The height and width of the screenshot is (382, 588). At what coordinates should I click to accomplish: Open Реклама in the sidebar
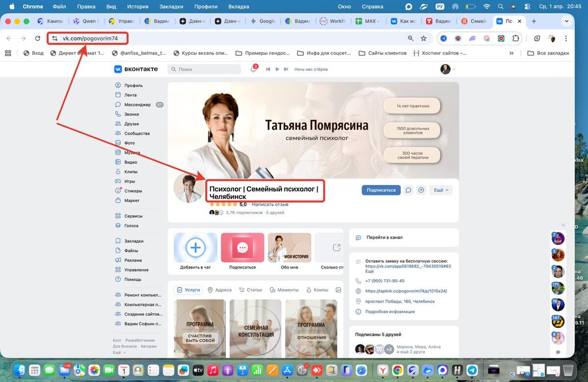[130, 260]
